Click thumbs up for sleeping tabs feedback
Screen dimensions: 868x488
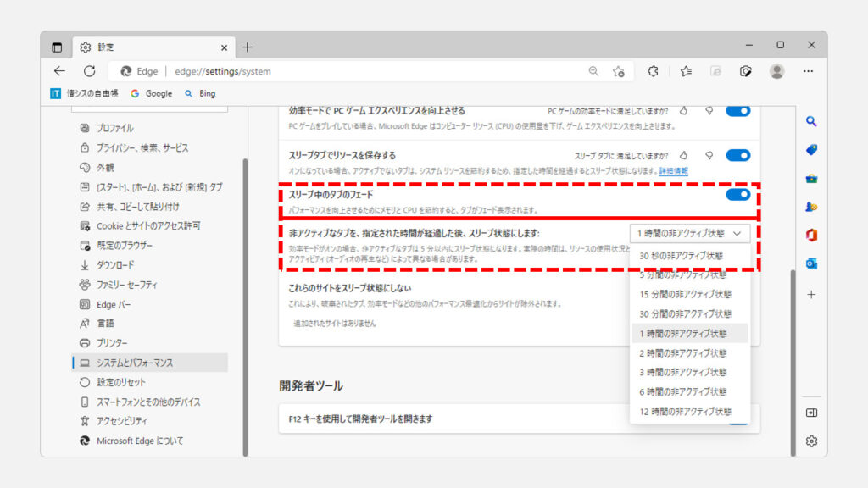click(x=683, y=155)
